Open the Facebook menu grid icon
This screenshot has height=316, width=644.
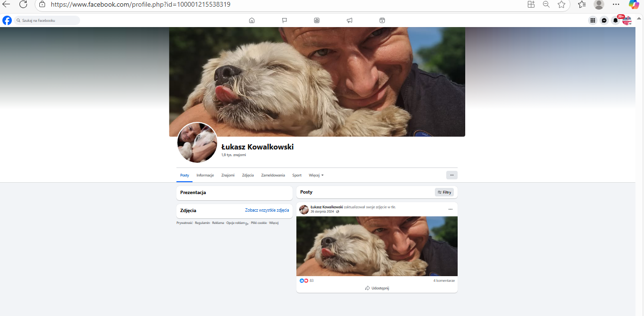click(x=592, y=20)
